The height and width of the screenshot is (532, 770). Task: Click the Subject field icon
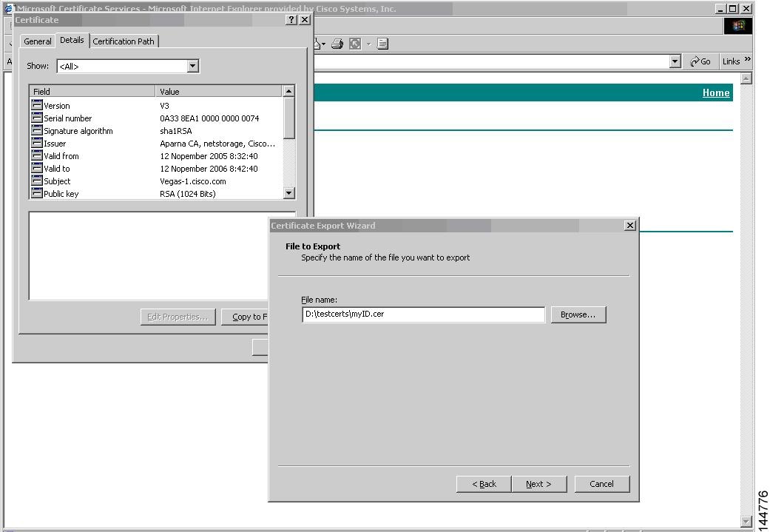point(37,181)
